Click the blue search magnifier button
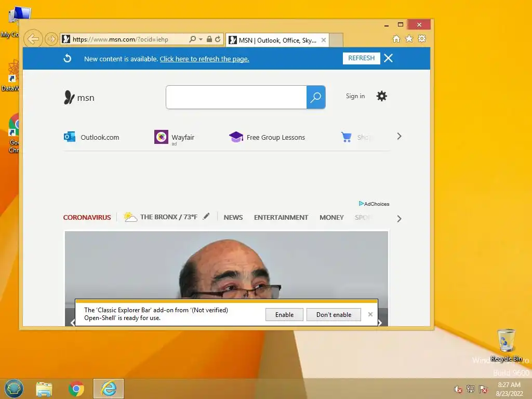532x399 pixels. (x=316, y=97)
